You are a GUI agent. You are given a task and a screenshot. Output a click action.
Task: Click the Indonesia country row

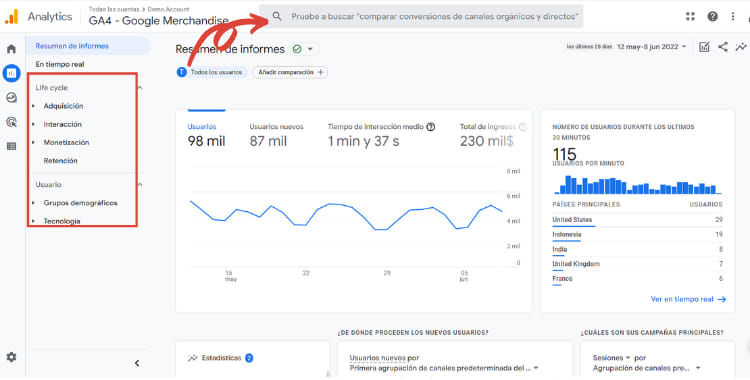(637, 235)
